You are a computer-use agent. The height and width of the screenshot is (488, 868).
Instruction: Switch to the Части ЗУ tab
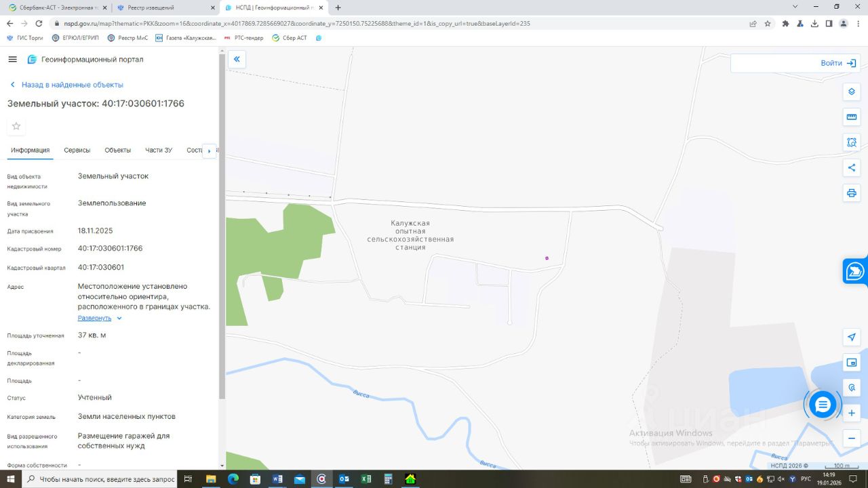pyautogui.click(x=159, y=150)
